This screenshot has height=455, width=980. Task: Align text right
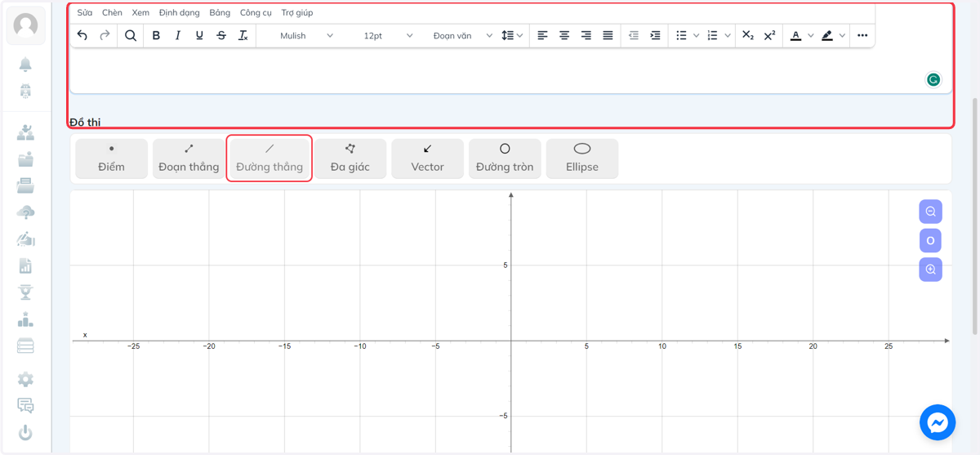(586, 35)
